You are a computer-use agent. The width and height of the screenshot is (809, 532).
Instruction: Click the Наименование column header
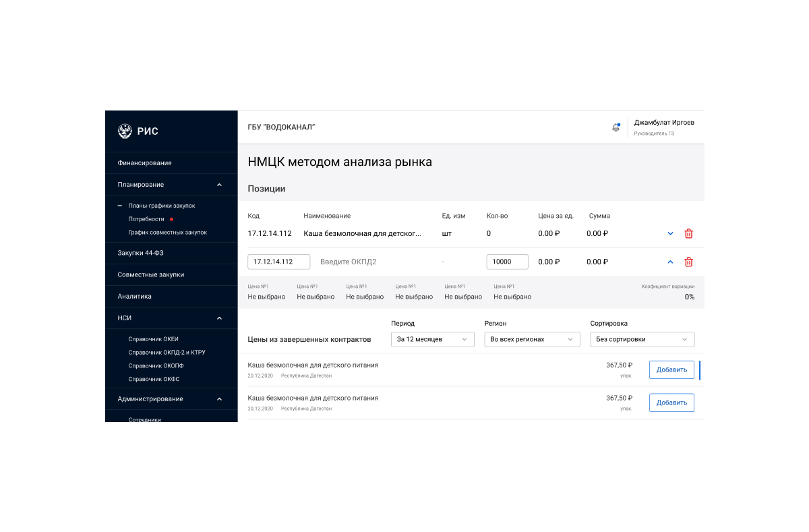327,216
